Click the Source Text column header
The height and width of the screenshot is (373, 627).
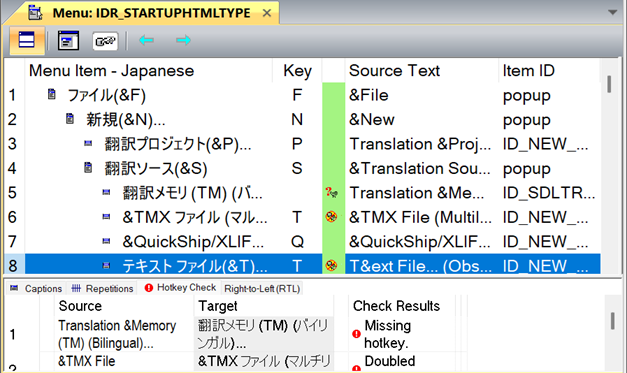(x=421, y=71)
